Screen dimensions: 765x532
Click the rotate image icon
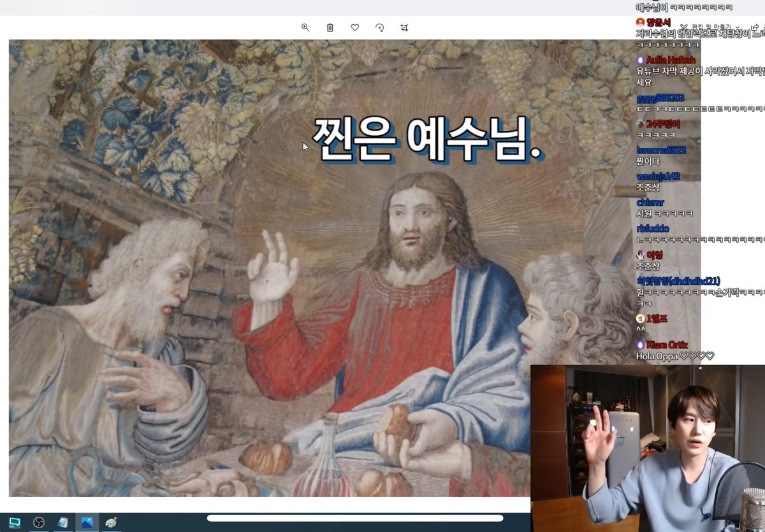380,27
